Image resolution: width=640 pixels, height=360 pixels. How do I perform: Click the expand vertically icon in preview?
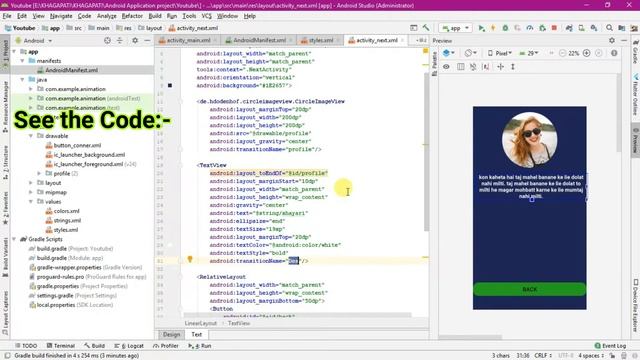coord(513,67)
